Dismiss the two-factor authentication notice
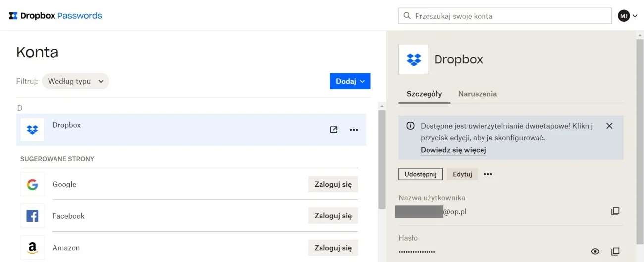 coord(609,126)
